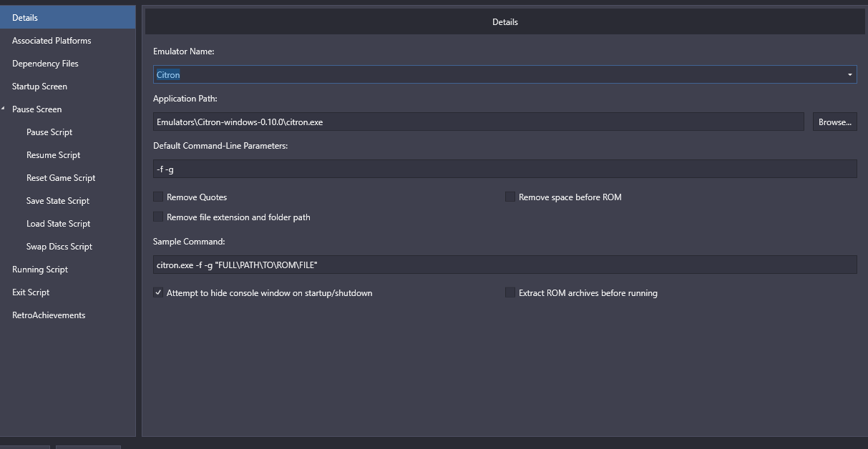This screenshot has height=449, width=868.
Task: Enable the Remove Quotes checkbox
Action: click(158, 197)
